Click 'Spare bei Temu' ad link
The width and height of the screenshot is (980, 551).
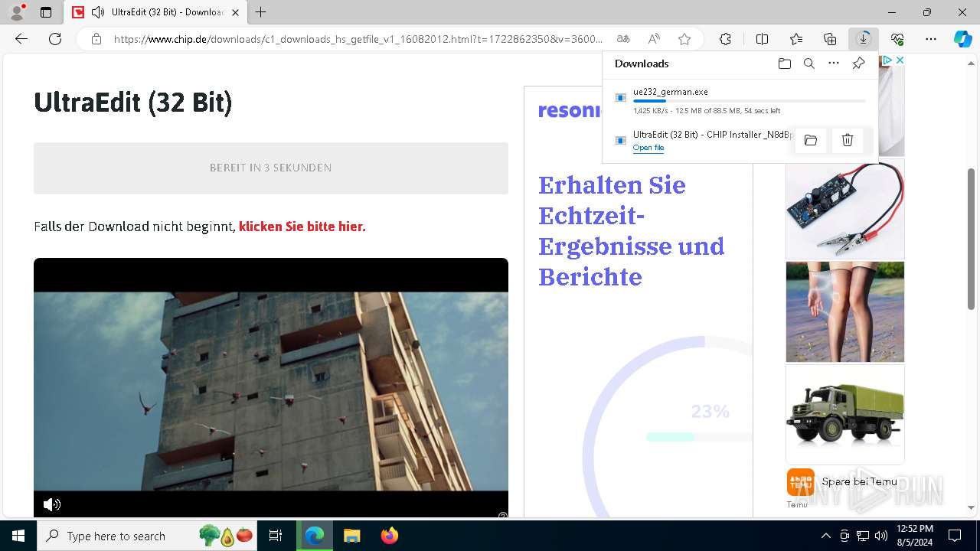click(859, 481)
